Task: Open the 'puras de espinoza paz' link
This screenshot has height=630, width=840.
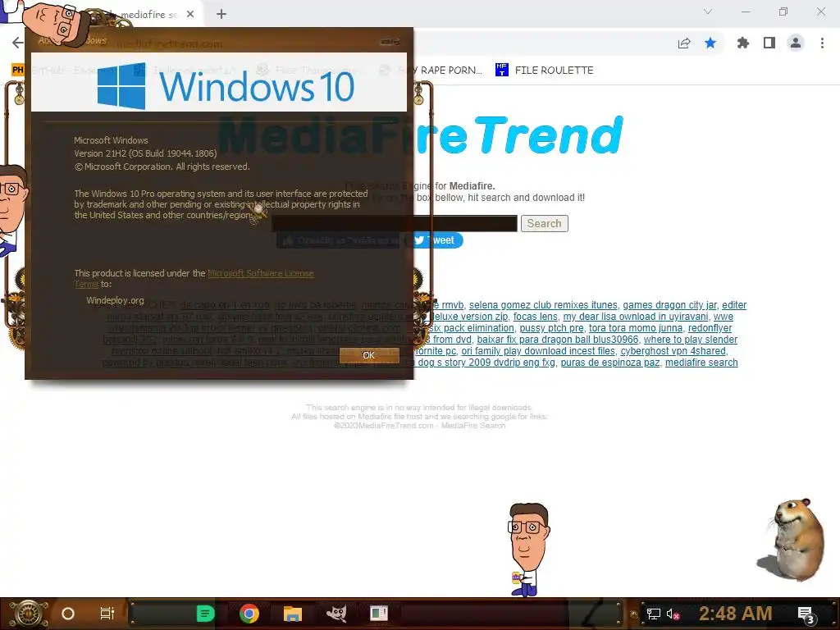Action: [610, 363]
